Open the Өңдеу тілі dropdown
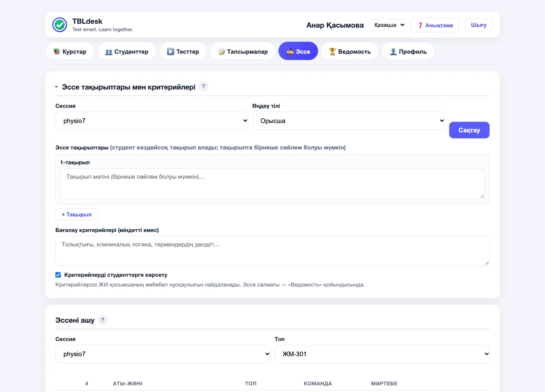The height and width of the screenshot is (392, 545). tap(349, 121)
